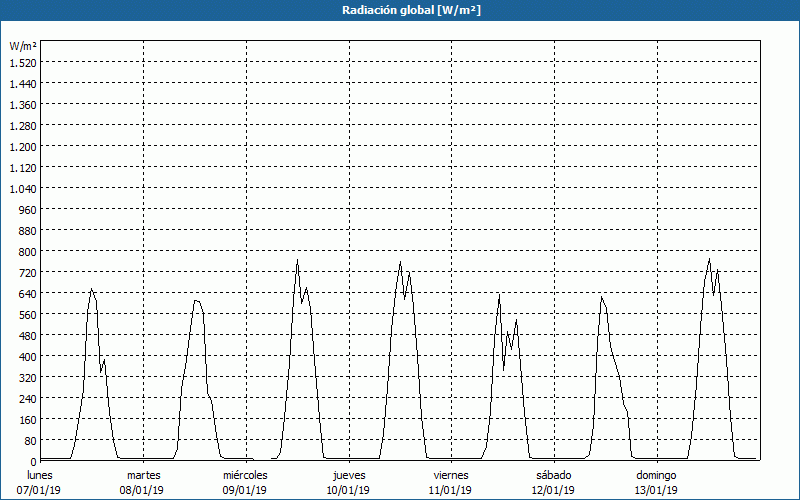Click the 560 y-axis value
The image size is (800, 500).
point(28,315)
